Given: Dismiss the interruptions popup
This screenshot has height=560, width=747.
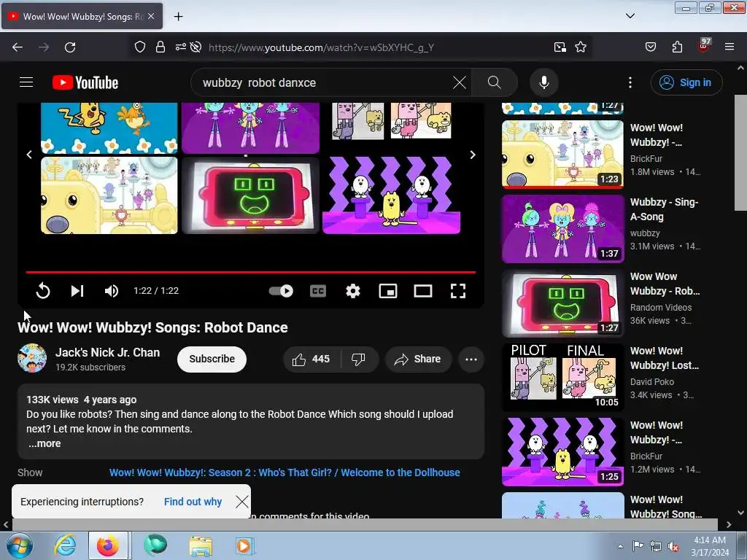Looking at the screenshot, I should tap(242, 502).
